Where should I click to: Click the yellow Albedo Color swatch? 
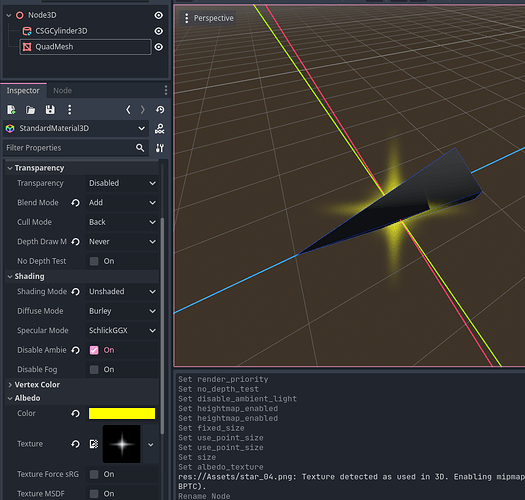(x=122, y=414)
